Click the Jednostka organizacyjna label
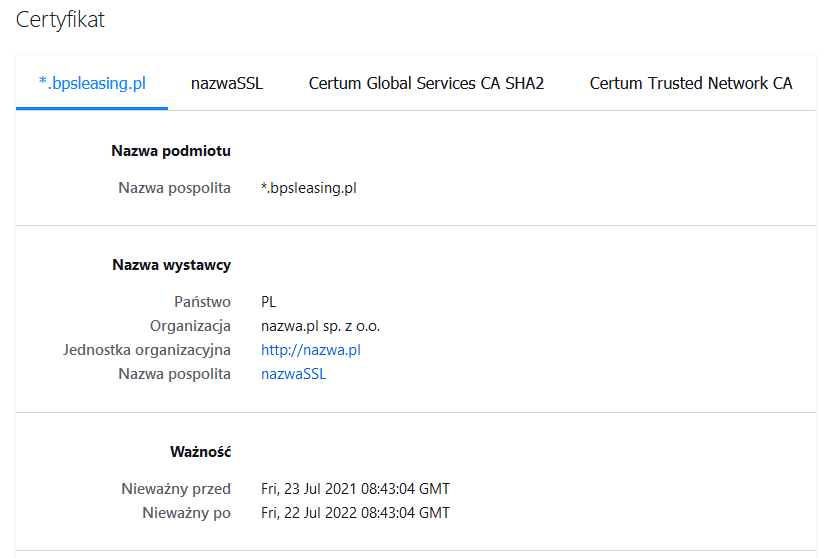Viewport: 832px width, 558px height. point(147,350)
